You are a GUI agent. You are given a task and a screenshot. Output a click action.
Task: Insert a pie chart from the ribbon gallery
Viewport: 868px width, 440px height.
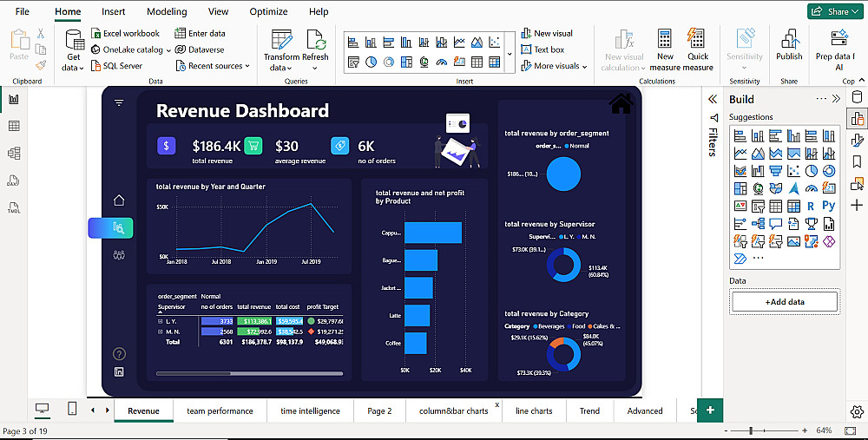tap(372, 62)
